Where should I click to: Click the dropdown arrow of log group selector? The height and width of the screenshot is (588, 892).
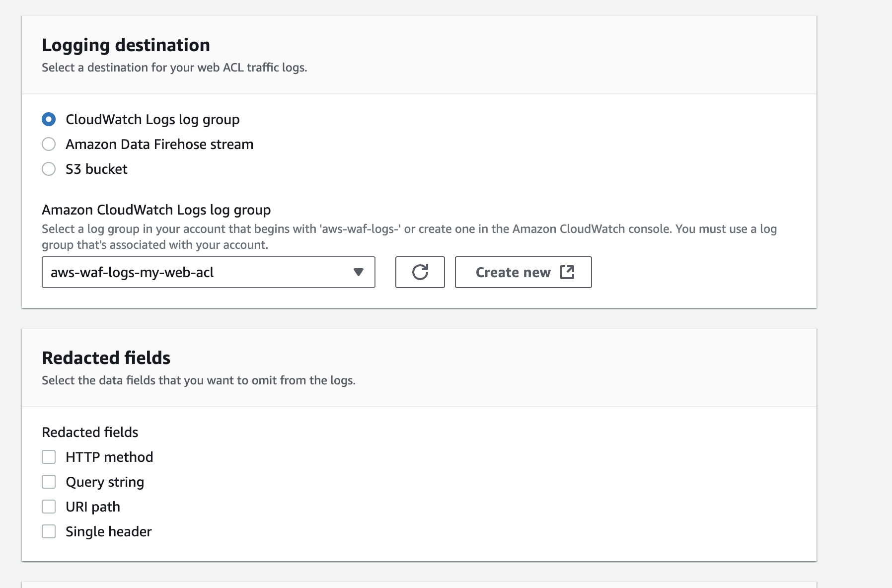tap(358, 272)
